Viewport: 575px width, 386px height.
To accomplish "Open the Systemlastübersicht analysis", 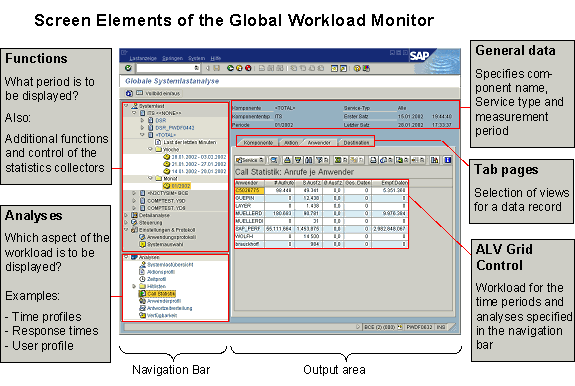I will (170, 265).
